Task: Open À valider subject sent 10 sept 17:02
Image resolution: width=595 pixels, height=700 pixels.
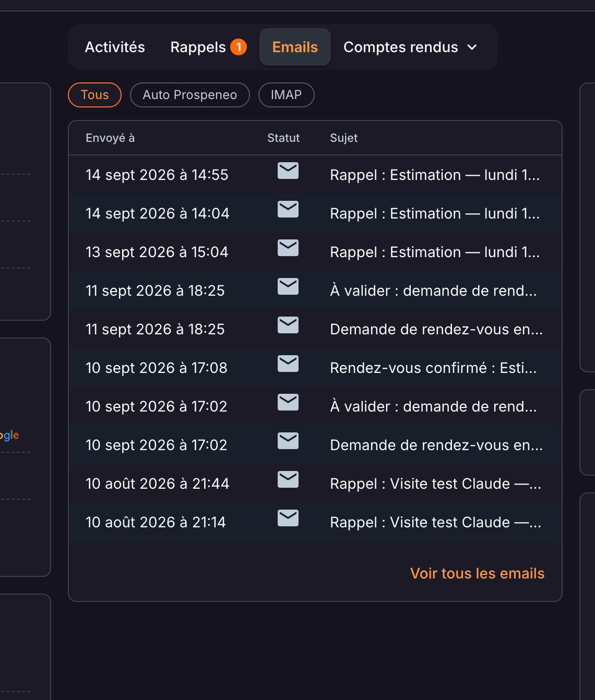Action: coord(433,406)
